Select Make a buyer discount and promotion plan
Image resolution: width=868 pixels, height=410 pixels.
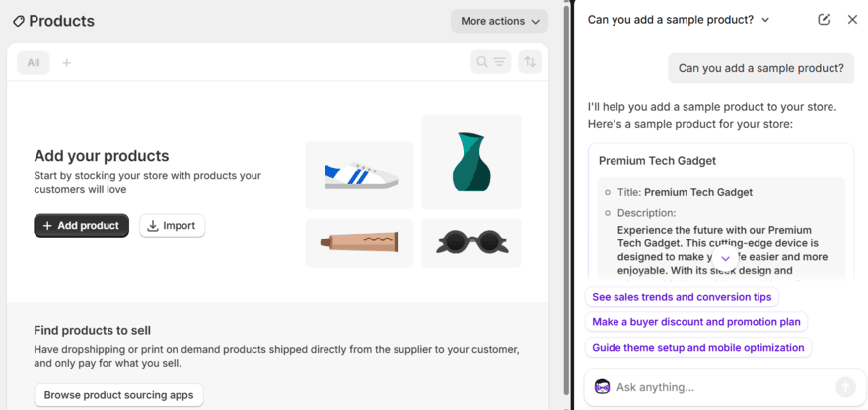[x=696, y=322]
